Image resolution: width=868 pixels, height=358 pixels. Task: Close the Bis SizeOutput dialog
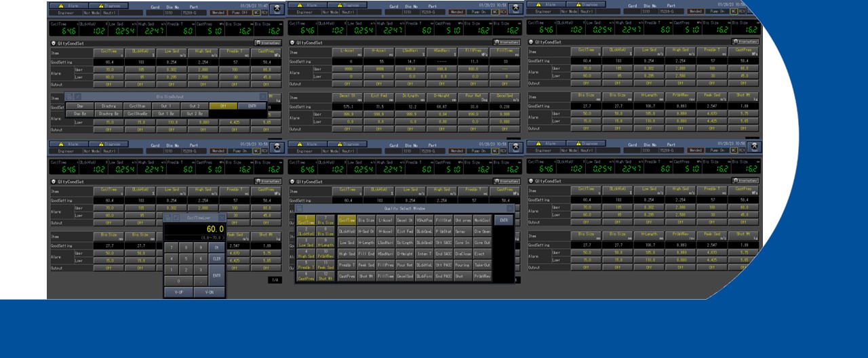(x=263, y=96)
